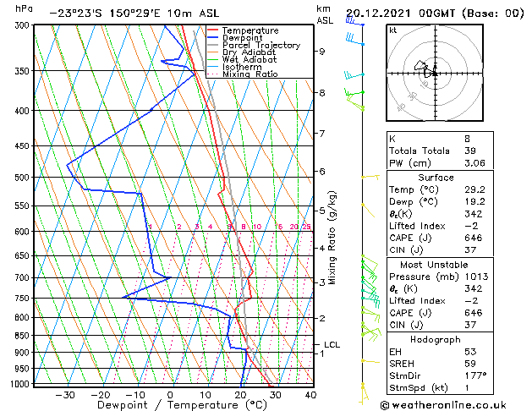
Task: Select the date text 20.12.2021 00GMT
Action: (401, 14)
